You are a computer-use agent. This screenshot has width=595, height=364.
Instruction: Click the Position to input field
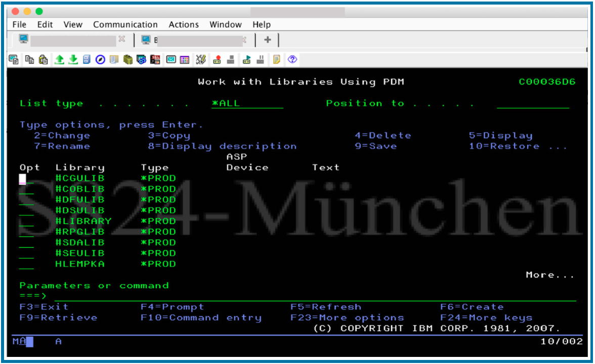[x=533, y=104]
